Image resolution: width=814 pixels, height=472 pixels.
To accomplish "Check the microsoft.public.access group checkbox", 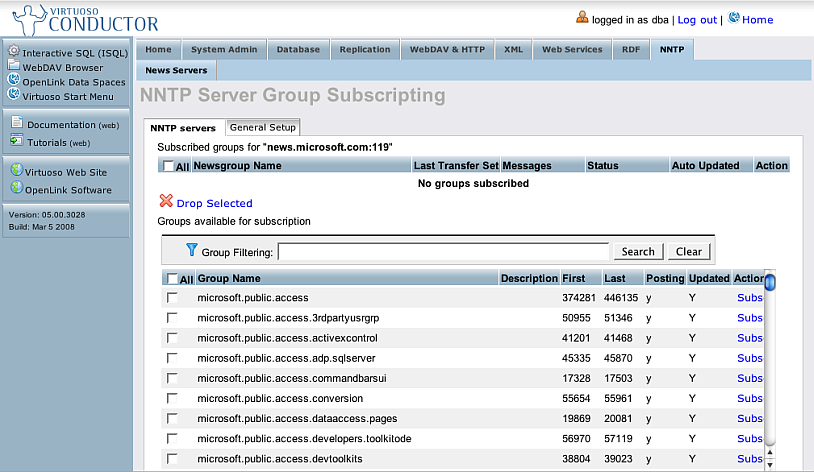I will [x=173, y=297].
